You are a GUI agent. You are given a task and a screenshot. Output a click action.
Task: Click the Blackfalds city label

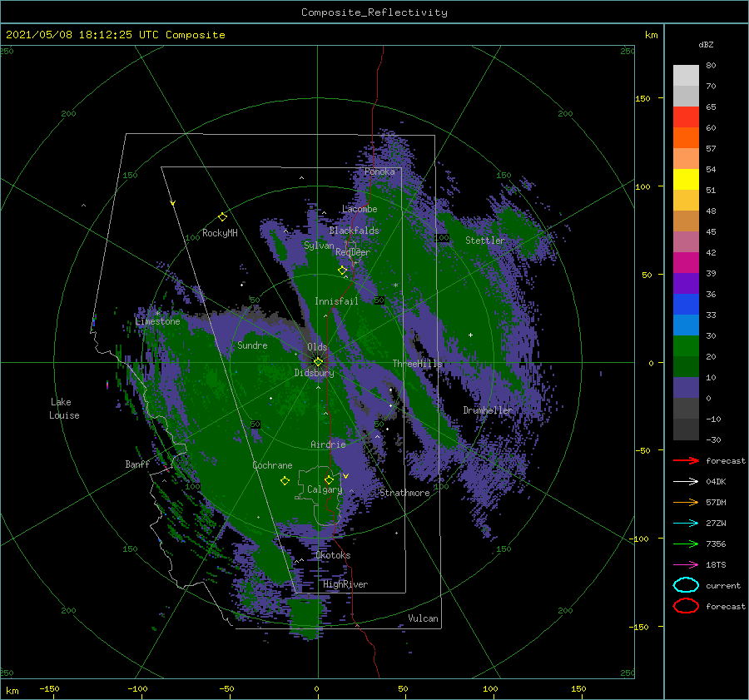click(x=354, y=231)
